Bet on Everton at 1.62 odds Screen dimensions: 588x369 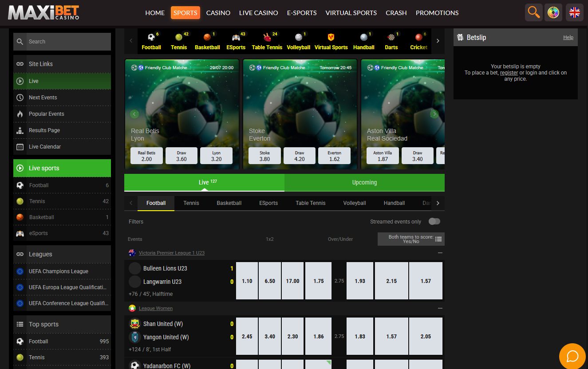[334, 156]
